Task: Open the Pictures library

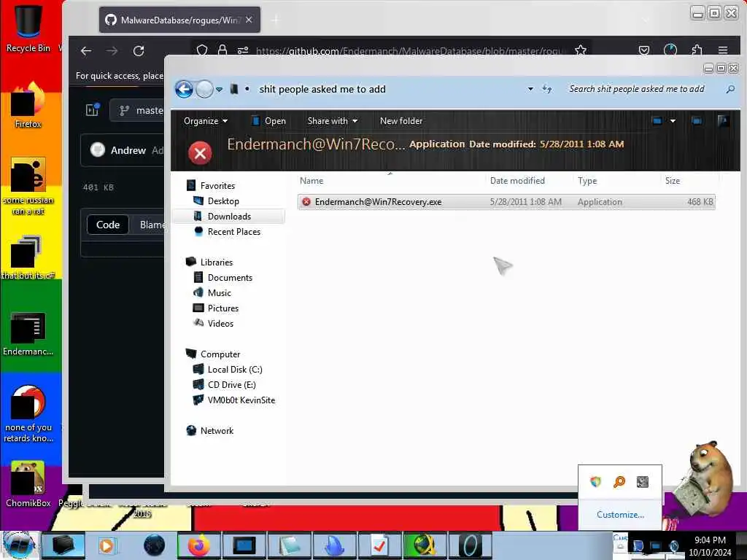Action: coord(223,308)
